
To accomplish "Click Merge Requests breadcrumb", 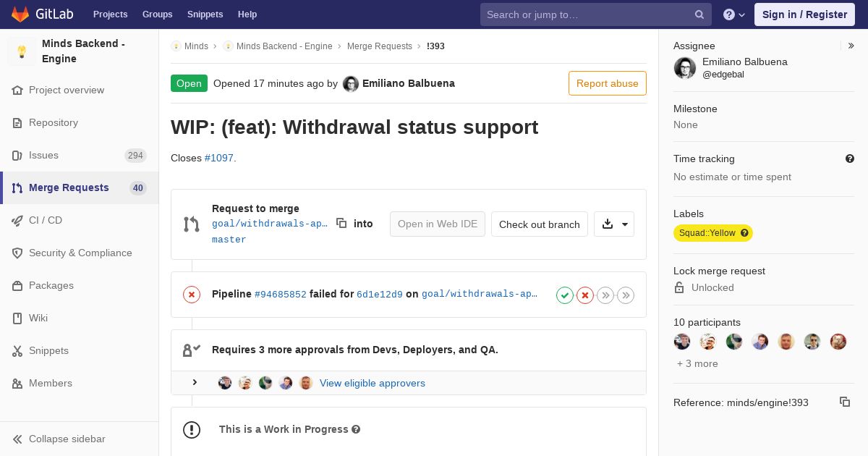I will point(380,46).
